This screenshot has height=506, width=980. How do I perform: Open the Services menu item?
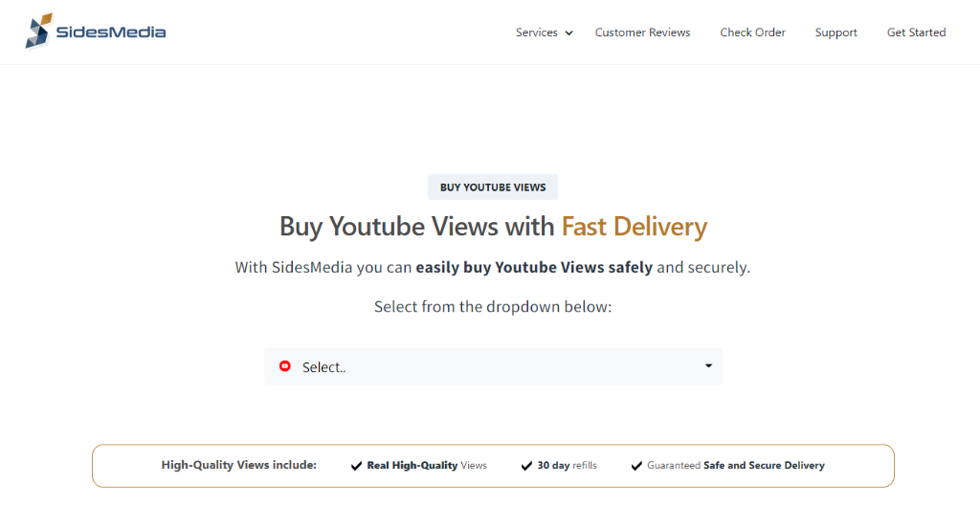pyautogui.click(x=536, y=33)
